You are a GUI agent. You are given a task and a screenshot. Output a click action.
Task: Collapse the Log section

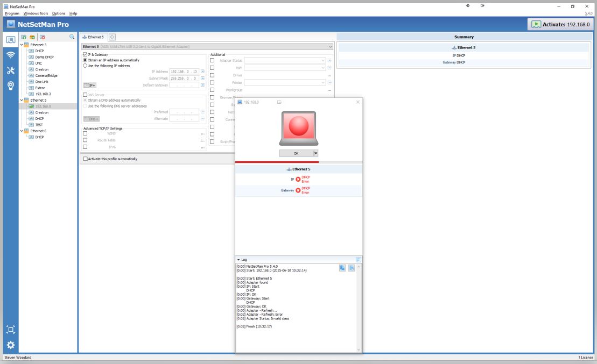(238, 260)
